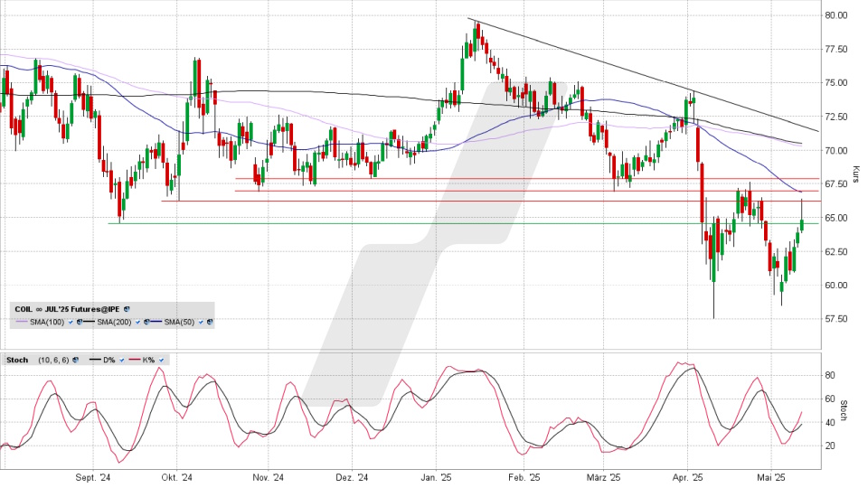Click the Okt. '24 date axis label

(x=177, y=477)
